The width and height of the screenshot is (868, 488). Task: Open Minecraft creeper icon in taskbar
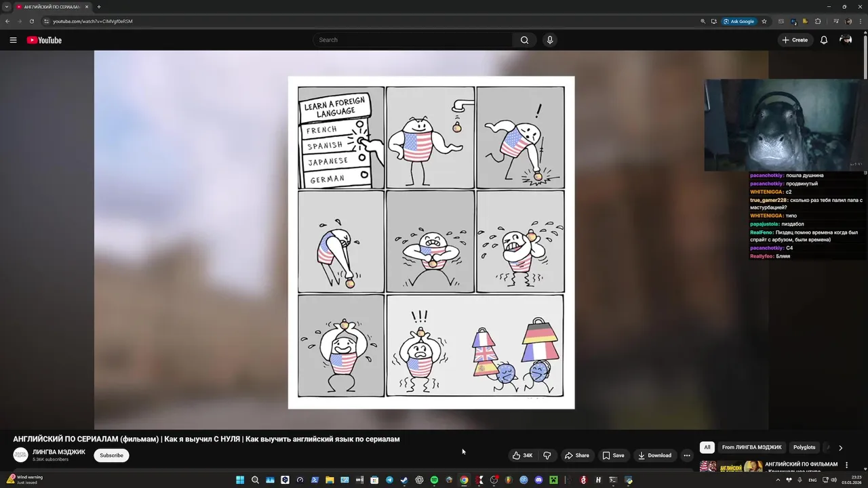(553, 480)
